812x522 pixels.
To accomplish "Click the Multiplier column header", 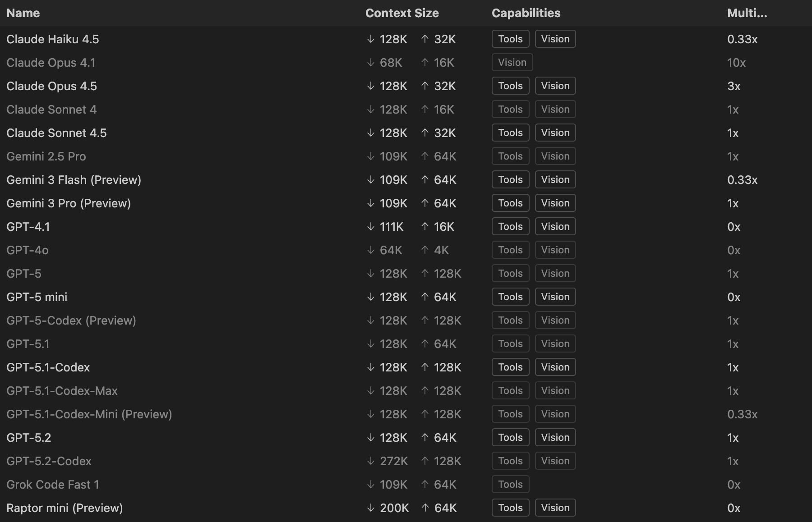I will click(x=747, y=13).
